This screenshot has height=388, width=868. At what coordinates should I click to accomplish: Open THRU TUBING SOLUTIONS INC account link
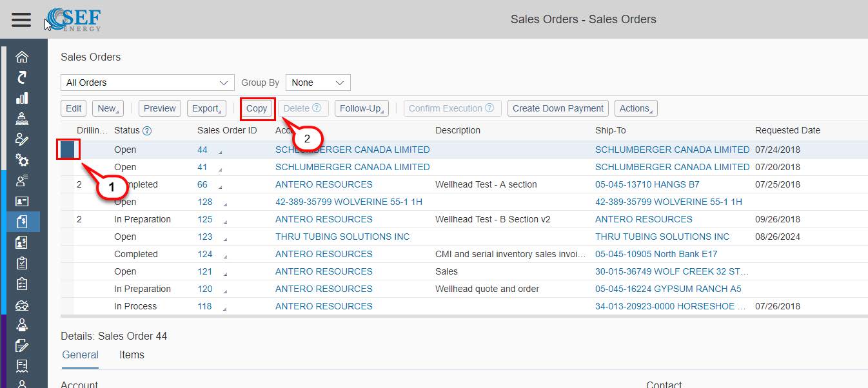pyautogui.click(x=342, y=237)
